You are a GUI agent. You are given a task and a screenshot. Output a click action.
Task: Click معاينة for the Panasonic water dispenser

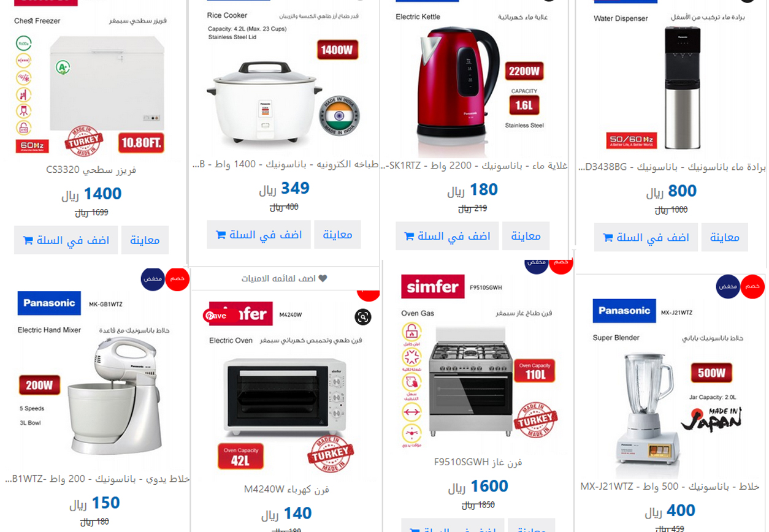(724, 237)
